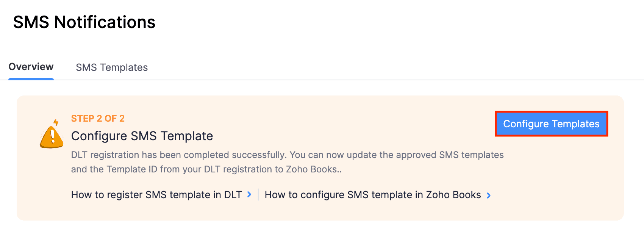Expand the Zoho Books template configuration guide

(372, 194)
